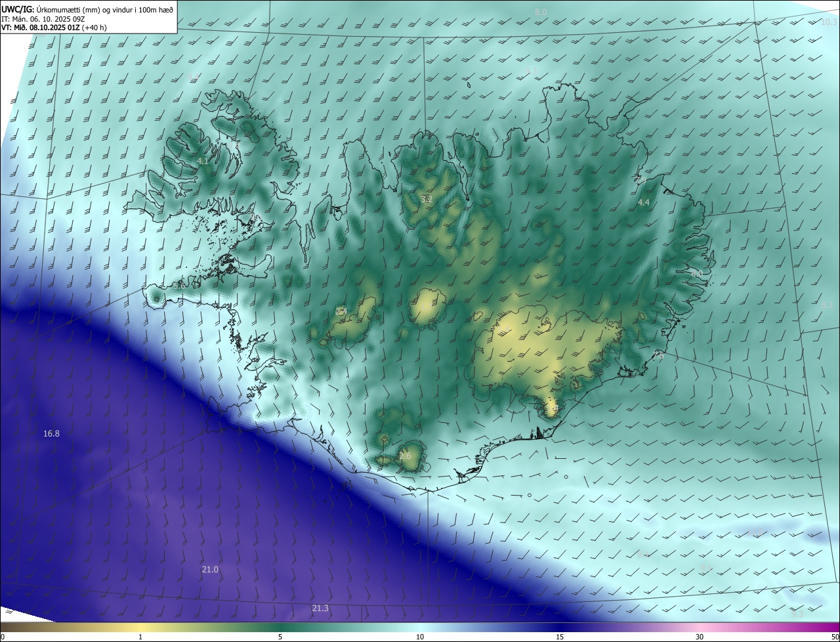Click the Mýrdalsjökull glacier near the south coast
This screenshot has height=642, width=840.
pyautogui.click(x=411, y=456)
